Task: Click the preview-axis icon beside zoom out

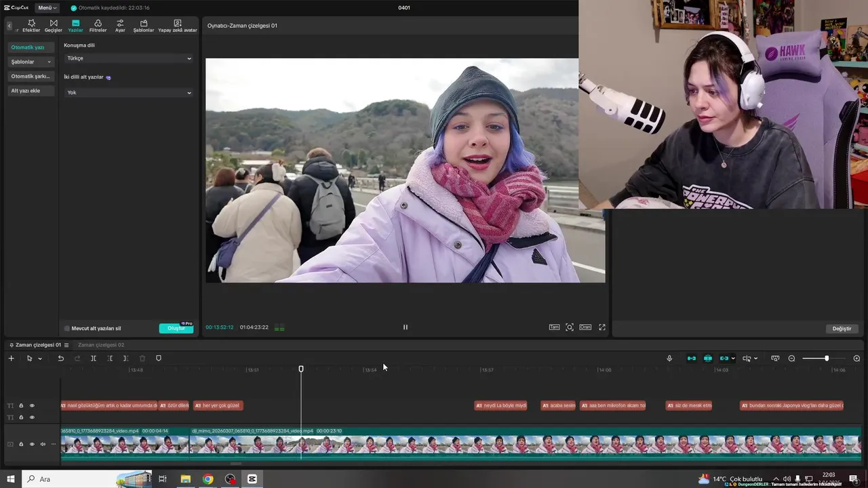Action: tap(775, 358)
